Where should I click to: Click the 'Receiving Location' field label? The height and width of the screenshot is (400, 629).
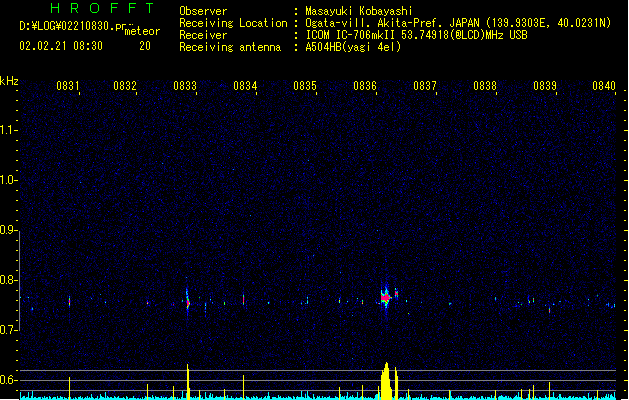tap(233, 23)
